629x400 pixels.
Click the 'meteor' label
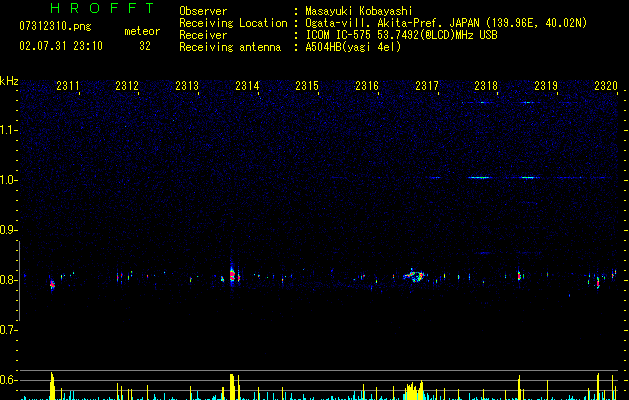(x=142, y=31)
